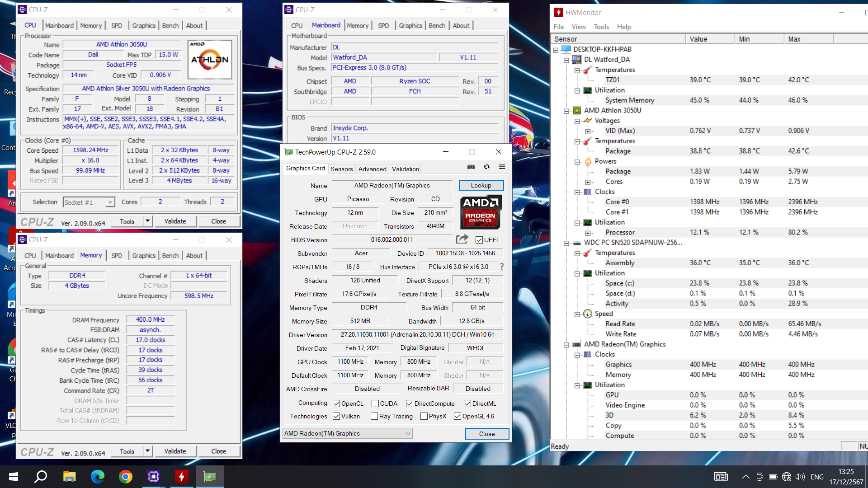The height and width of the screenshot is (488, 868).
Task: Open Tools dropdown arrow in Memory window
Action: pos(147,451)
